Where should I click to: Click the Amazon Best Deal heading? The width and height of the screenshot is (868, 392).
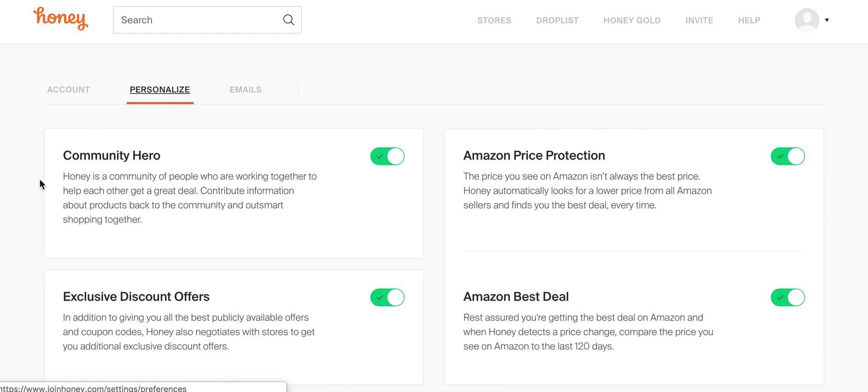click(516, 296)
